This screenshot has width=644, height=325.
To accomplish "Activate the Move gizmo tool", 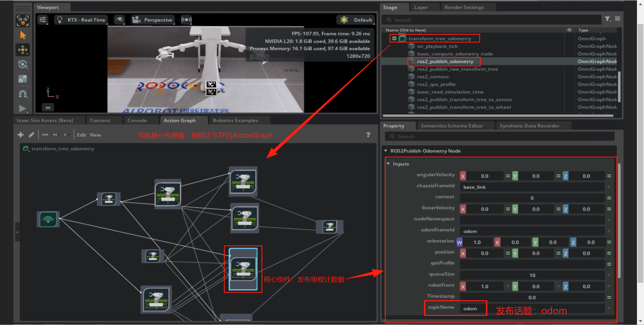I will 23,50.
